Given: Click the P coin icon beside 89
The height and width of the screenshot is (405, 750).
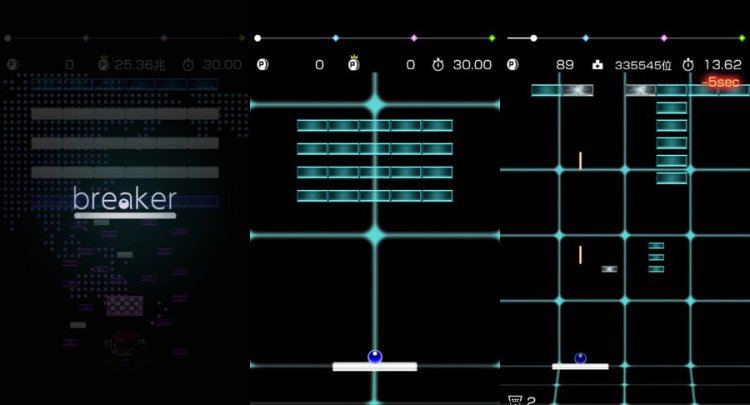Looking at the screenshot, I should tap(513, 64).
